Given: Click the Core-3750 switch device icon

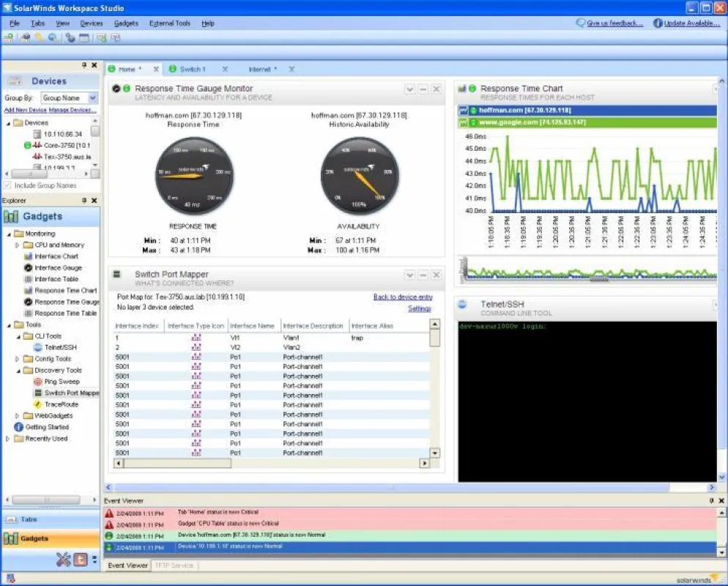Looking at the screenshot, I should pos(37,145).
